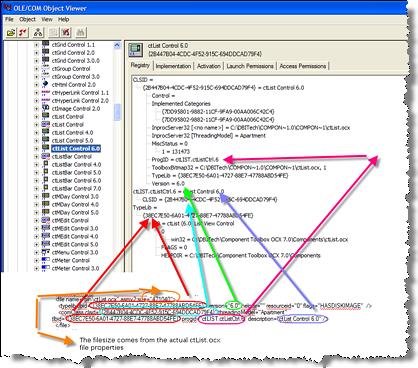Click the 'MiscStatus = 0' registry line

170,144
